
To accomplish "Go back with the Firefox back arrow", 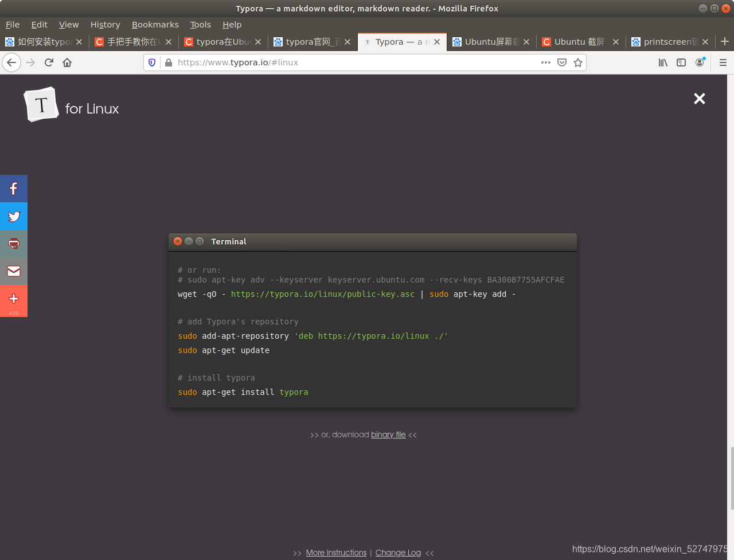I will coord(11,62).
